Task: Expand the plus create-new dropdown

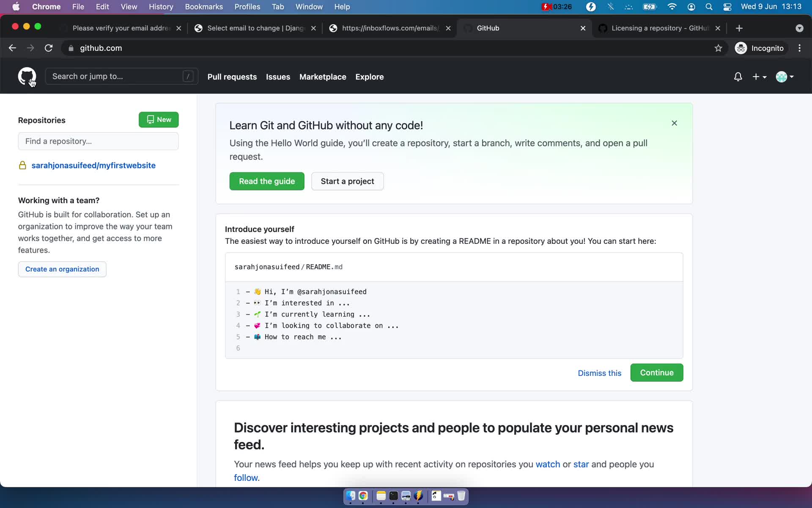Action: 760,77
